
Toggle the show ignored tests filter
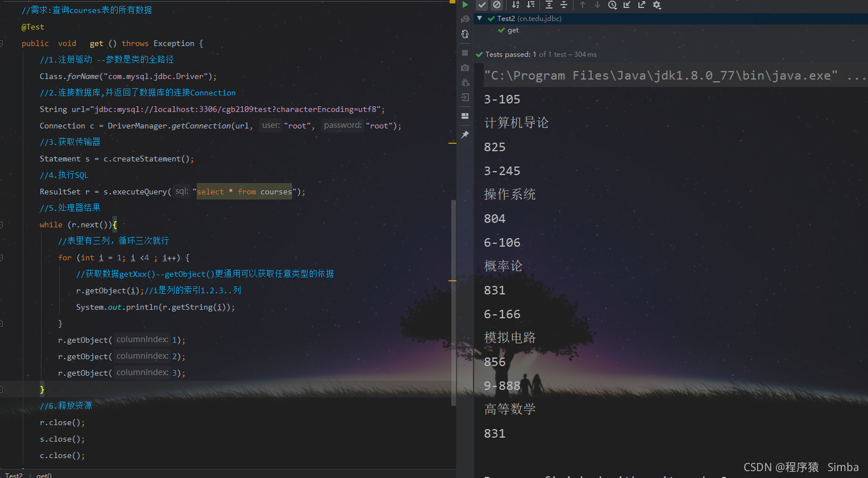(x=496, y=5)
